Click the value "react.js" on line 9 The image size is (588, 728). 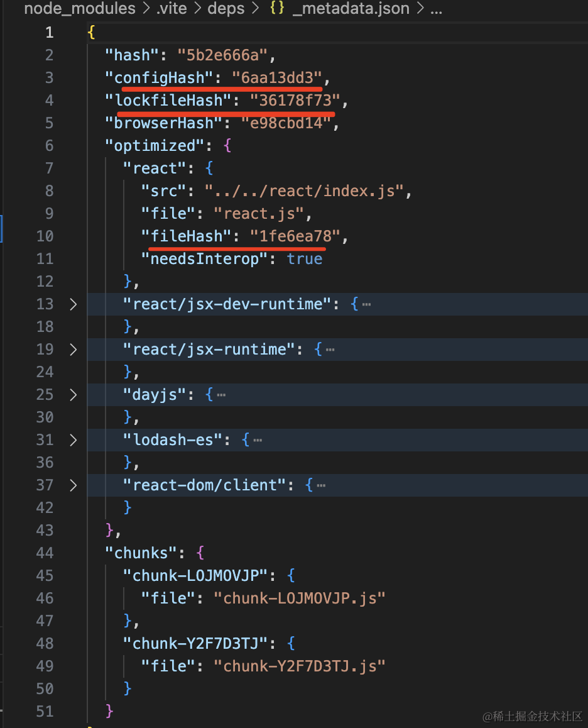pyautogui.click(x=259, y=214)
